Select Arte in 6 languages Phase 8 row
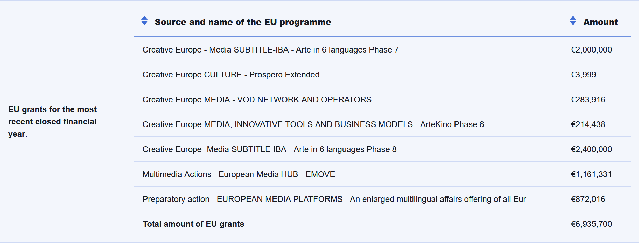 point(269,149)
